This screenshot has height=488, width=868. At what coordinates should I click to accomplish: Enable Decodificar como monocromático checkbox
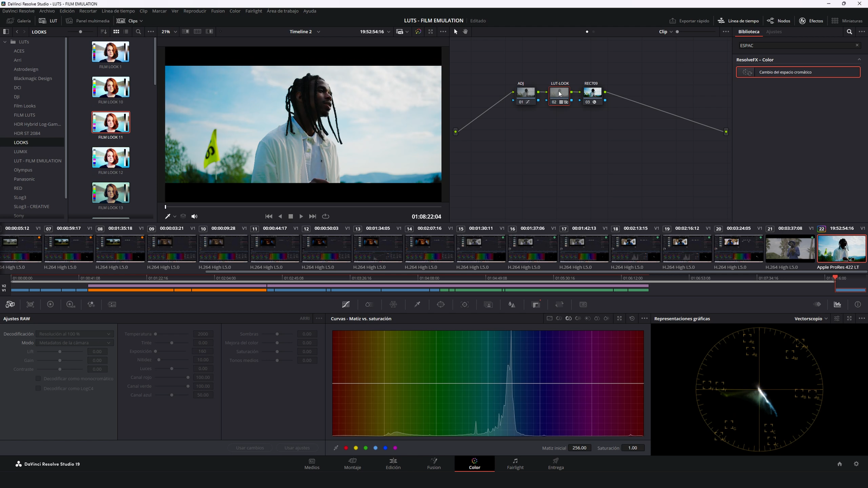[38, 378]
